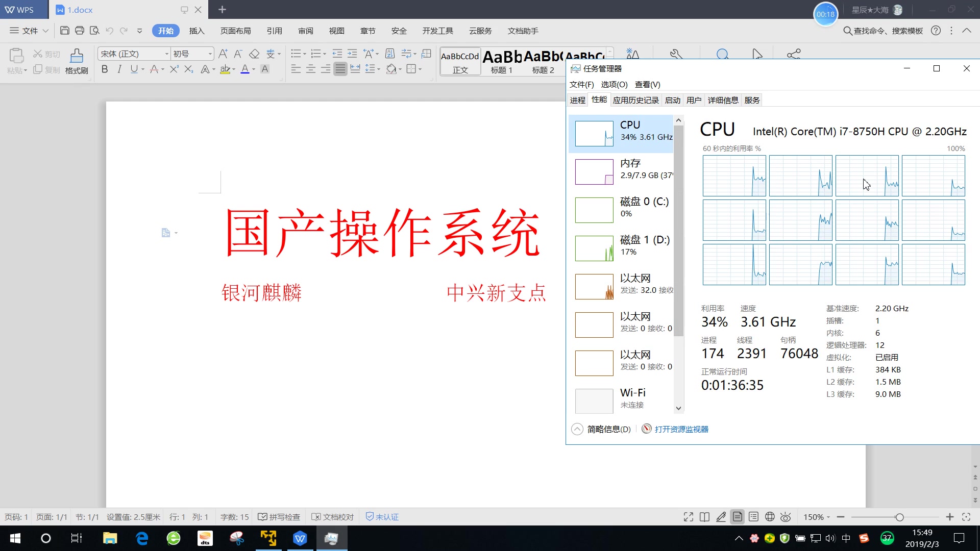Open the 页面布局 ribbon tab
Viewport: 980px width, 551px height.
(235, 31)
